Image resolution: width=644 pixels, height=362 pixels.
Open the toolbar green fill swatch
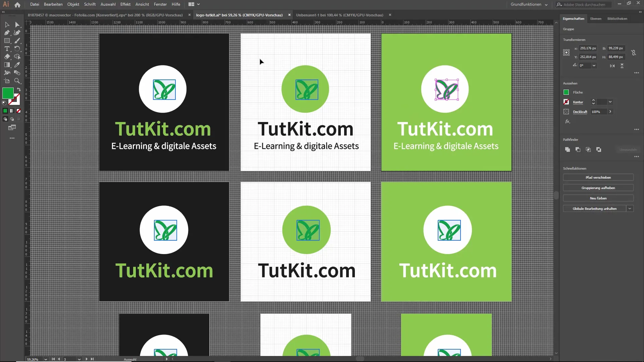point(8,93)
